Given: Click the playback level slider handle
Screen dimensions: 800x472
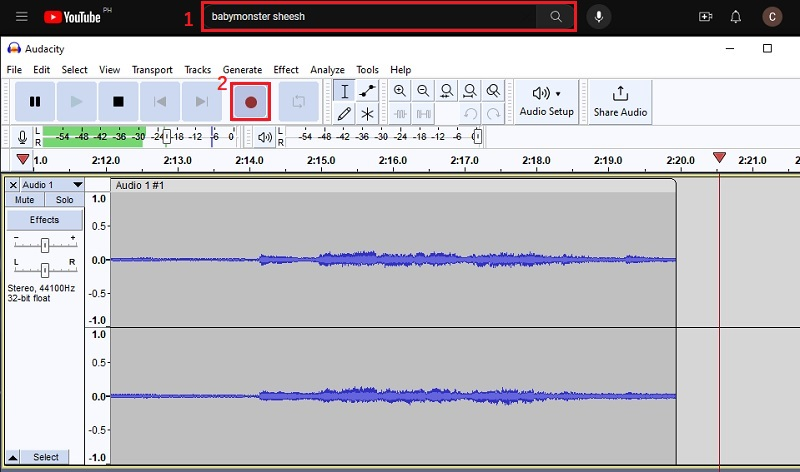Looking at the screenshot, I should pyautogui.click(x=477, y=136).
